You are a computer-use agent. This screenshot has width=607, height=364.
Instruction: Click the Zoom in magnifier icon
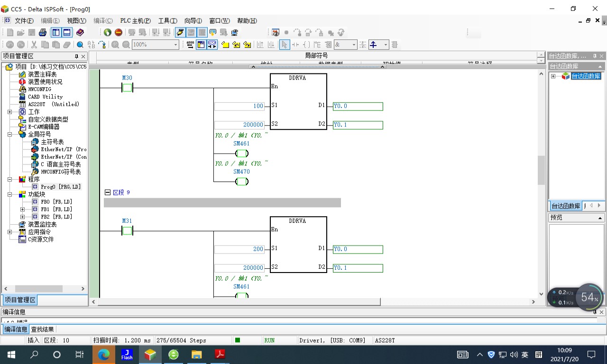(115, 45)
